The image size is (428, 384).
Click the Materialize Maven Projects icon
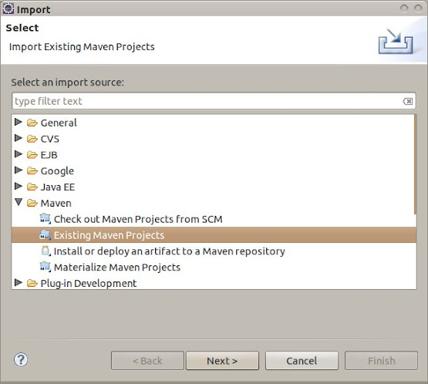pos(45,267)
